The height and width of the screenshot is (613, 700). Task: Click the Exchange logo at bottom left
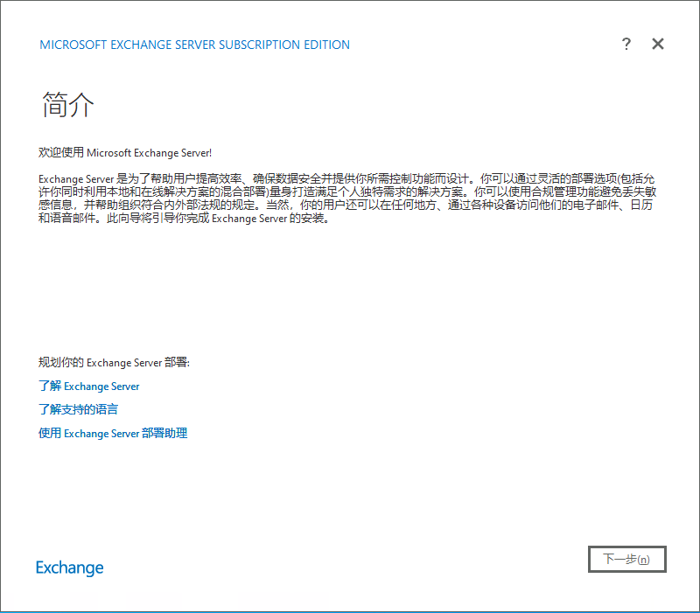70,568
